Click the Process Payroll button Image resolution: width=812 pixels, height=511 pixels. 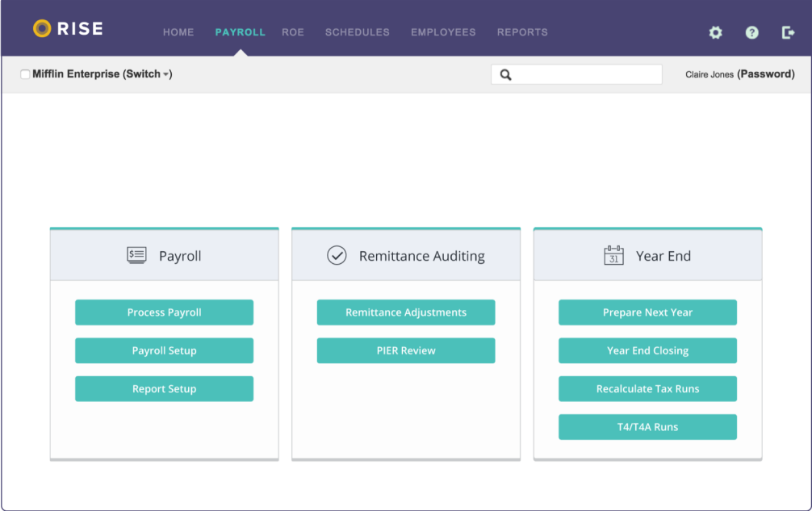point(164,312)
